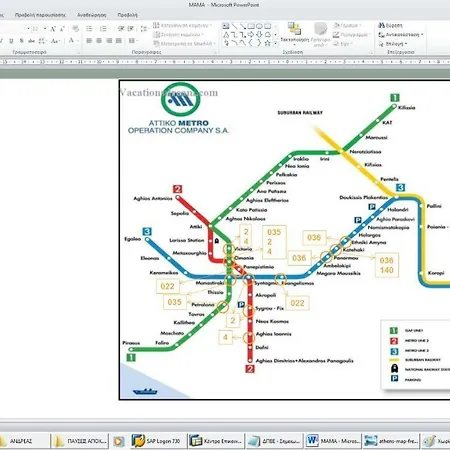Apply bulleted list
450x450 pixels.
tap(90, 29)
